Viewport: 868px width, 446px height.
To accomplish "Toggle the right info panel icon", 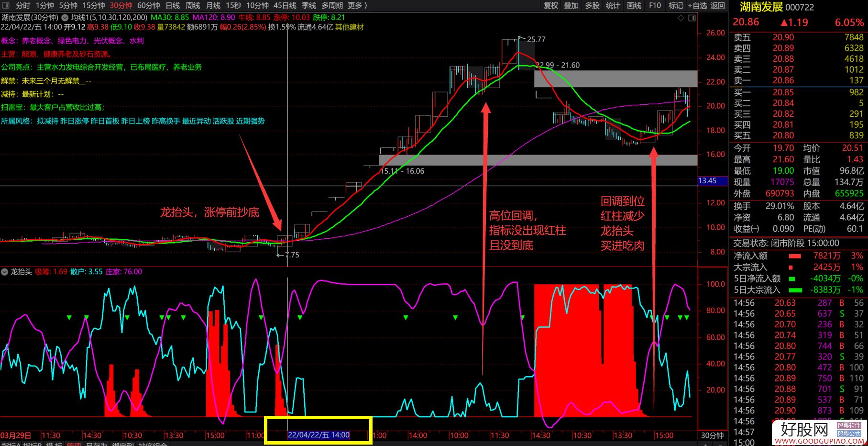I will (692, 18).
